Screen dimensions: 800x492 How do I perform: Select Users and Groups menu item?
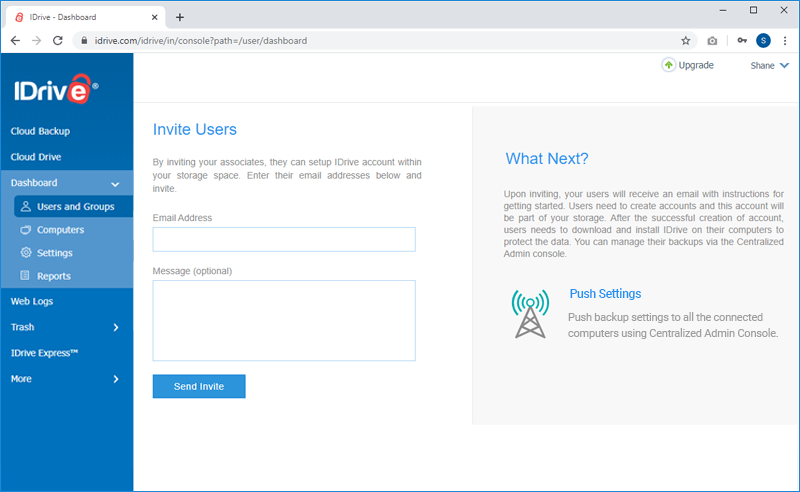click(73, 206)
